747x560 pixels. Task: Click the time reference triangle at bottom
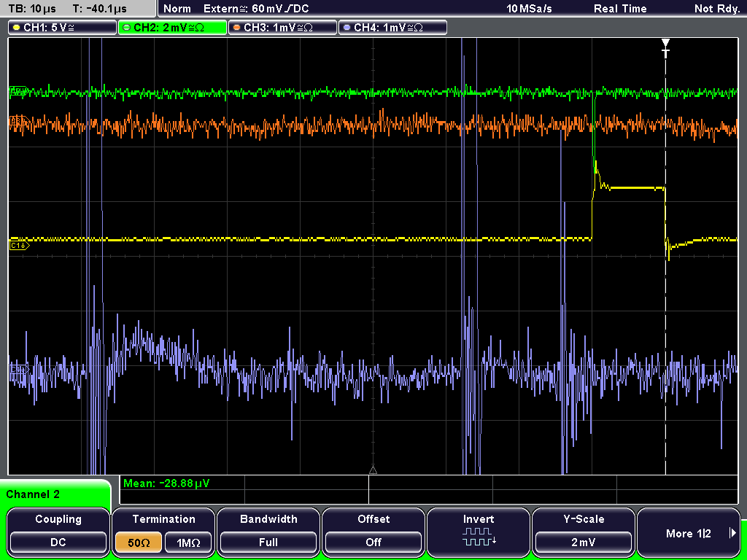tap(373, 470)
